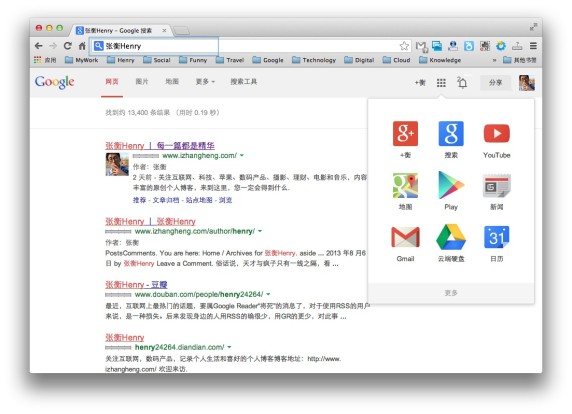This screenshot has height=414, width=572.
Task: Open Google Maps app icon
Action: tap(405, 186)
